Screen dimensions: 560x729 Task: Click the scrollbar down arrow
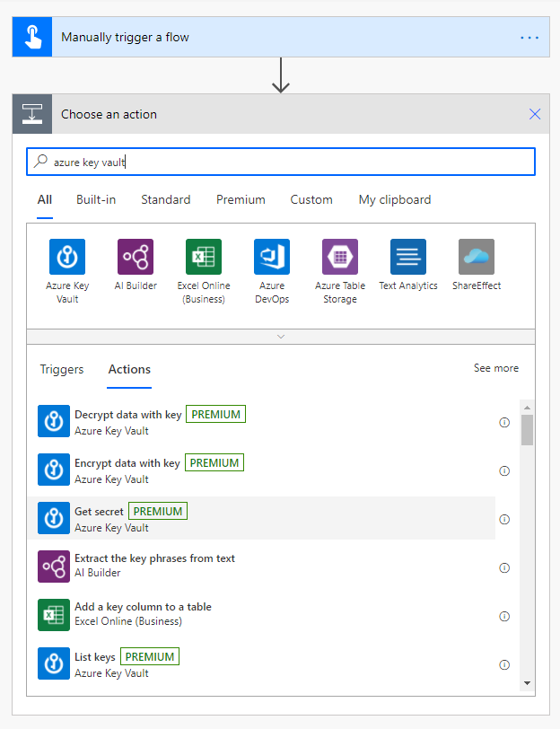point(527,683)
